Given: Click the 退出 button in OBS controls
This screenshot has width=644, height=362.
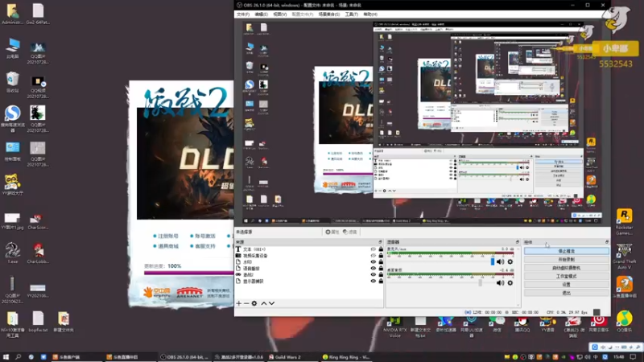Looking at the screenshot, I should [567, 293].
